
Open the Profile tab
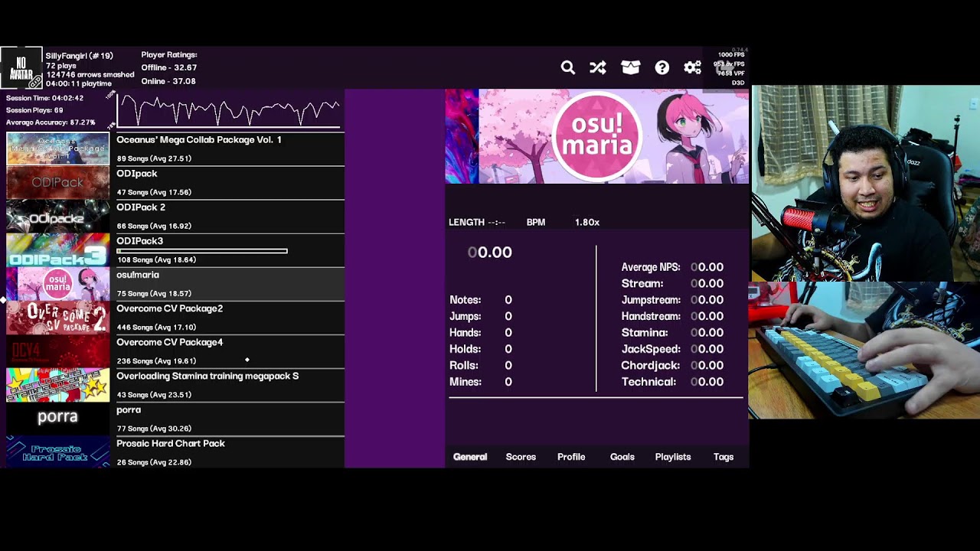tap(571, 457)
